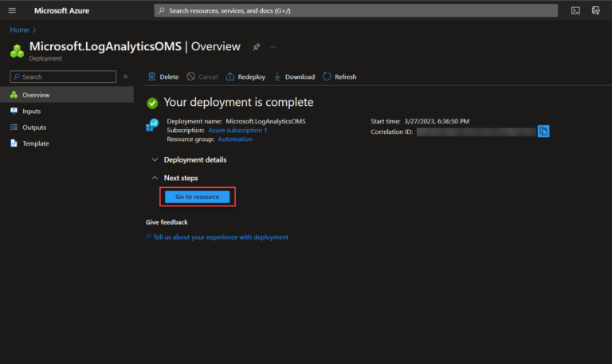Focus the global search resources field
The height and width of the screenshot is (364, 612).
point(355,10)
